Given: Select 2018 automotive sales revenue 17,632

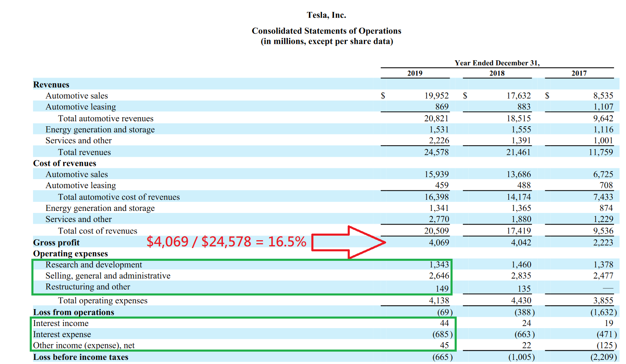Looking at the screenshot, I should (x=519, y=96).
